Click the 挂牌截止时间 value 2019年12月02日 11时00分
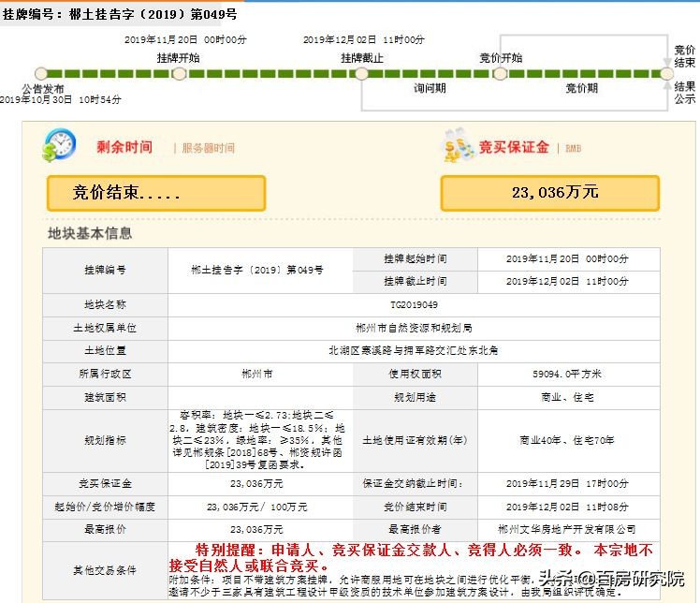Viewport: 700px width, 603px height. 567,281
